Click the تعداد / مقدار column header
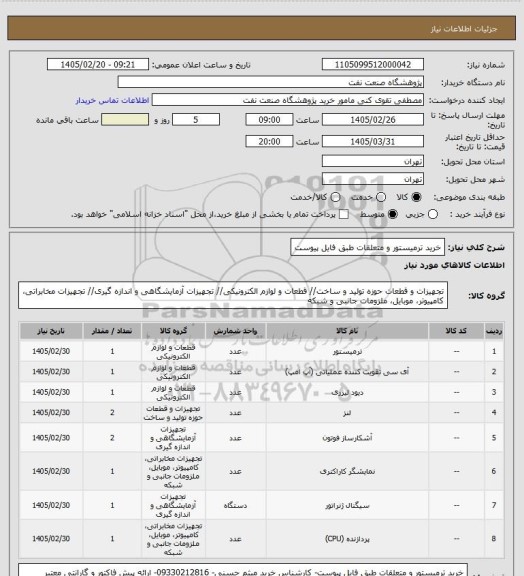 pyautogui.click(x=112, y=331)
